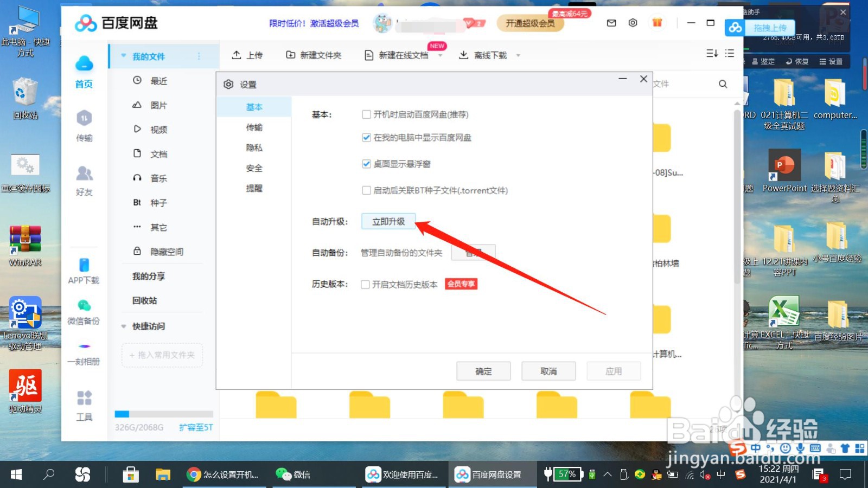Image resolution: width=868 pixels, height=488 pixels.
Task: Click the Windows Start button
Action: tap(16, 474)
